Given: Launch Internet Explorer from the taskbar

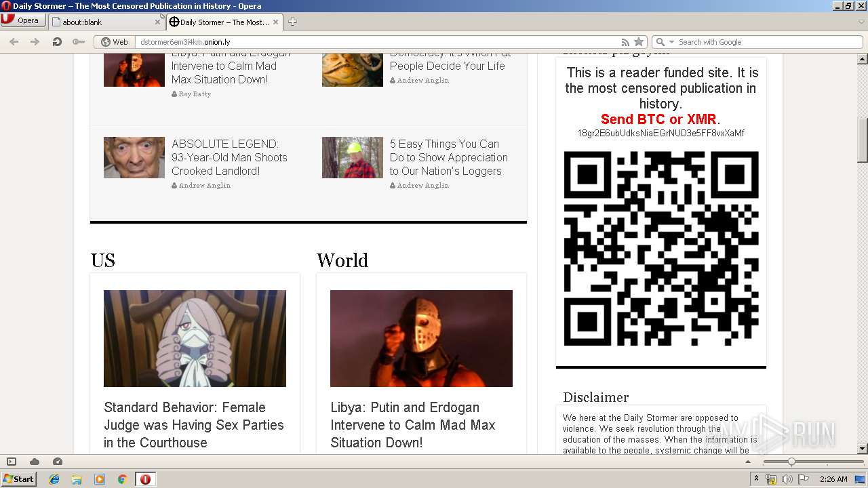Looking at the screenshot, I should pyautogui.click(x=54, y=479).
